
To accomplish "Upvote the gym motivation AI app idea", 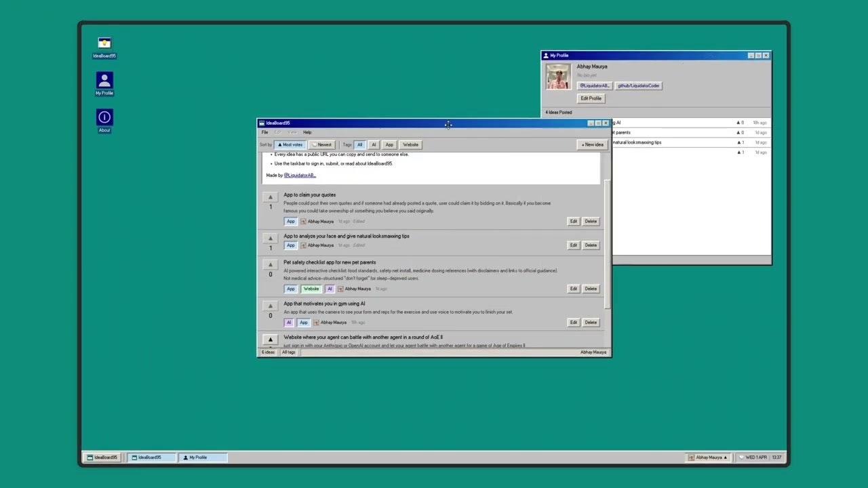I will click(x=270, y=306).
